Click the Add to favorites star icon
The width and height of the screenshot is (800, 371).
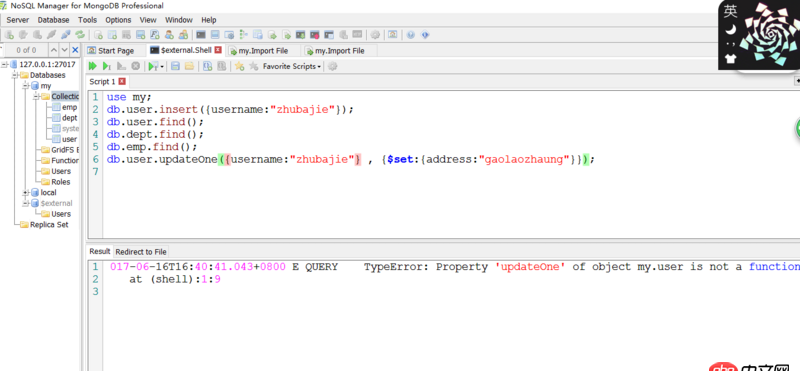(x=239, y=66)
